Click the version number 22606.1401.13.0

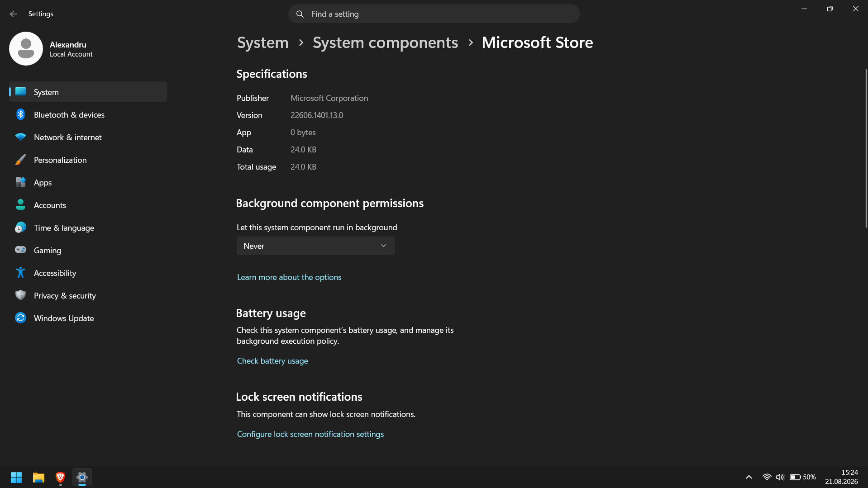coord(317,115)
